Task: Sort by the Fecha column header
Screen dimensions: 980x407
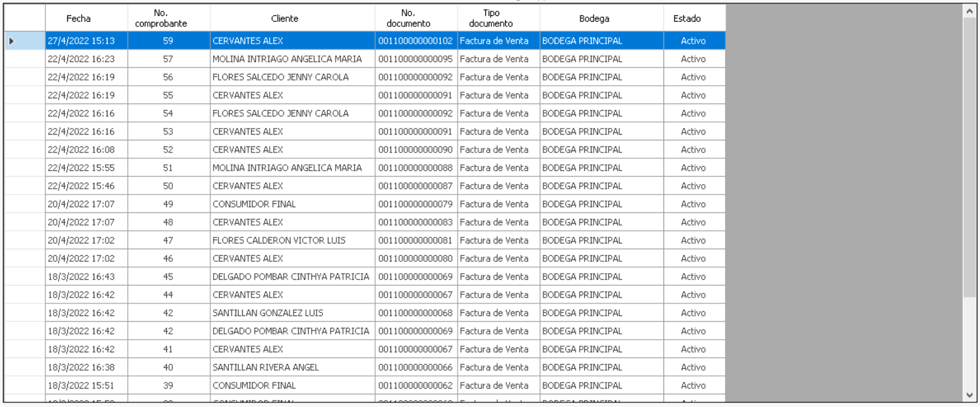Action: pos(78,18)
